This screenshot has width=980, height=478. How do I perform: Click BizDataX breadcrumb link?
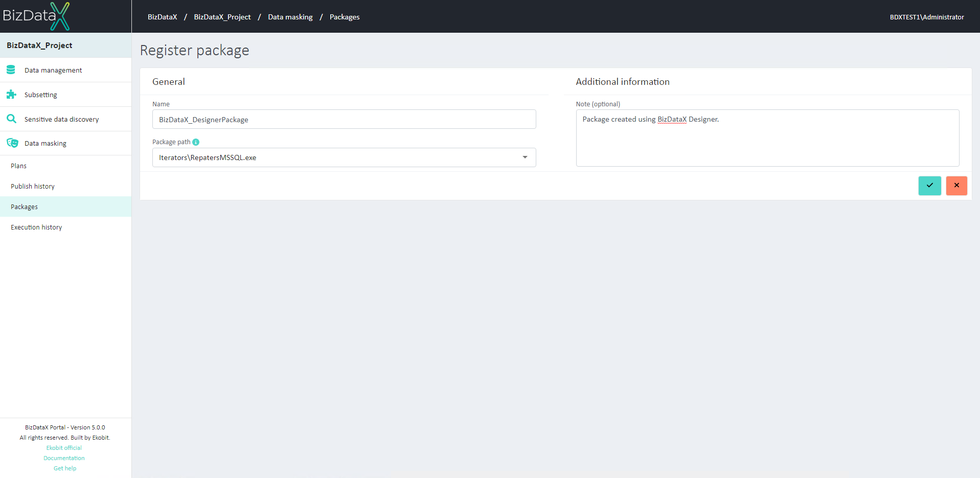(x=163, y=17)
